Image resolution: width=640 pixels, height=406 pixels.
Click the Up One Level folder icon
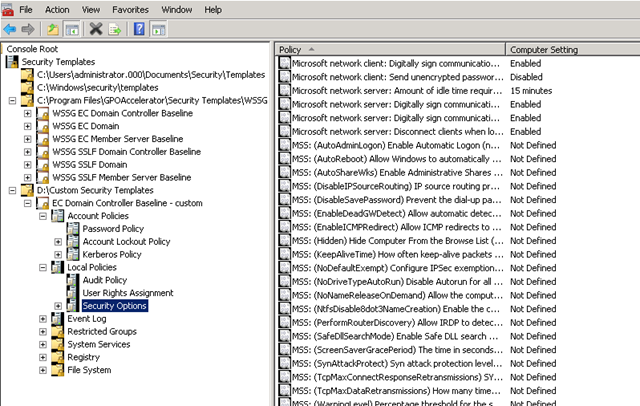click(x=53, y=28)
